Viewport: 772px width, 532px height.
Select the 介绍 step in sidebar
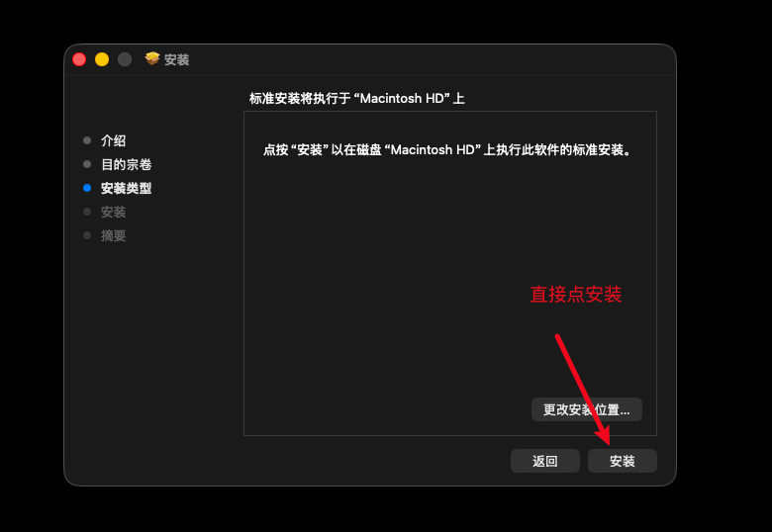point(113,140)
